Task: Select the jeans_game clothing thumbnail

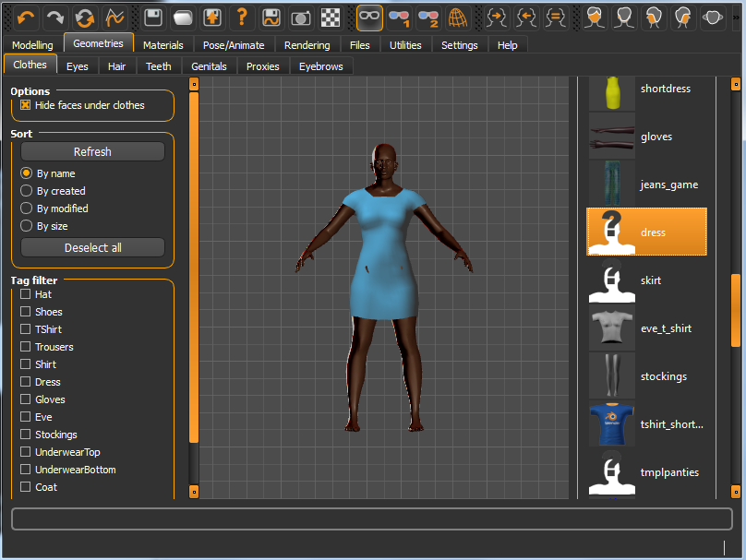Action: [x=611, y=185]
